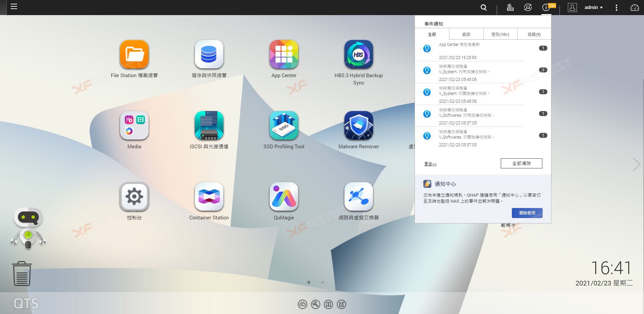The image size is (644, 314).
Task: Select second desktop page dot
Action: click(323, 282)
